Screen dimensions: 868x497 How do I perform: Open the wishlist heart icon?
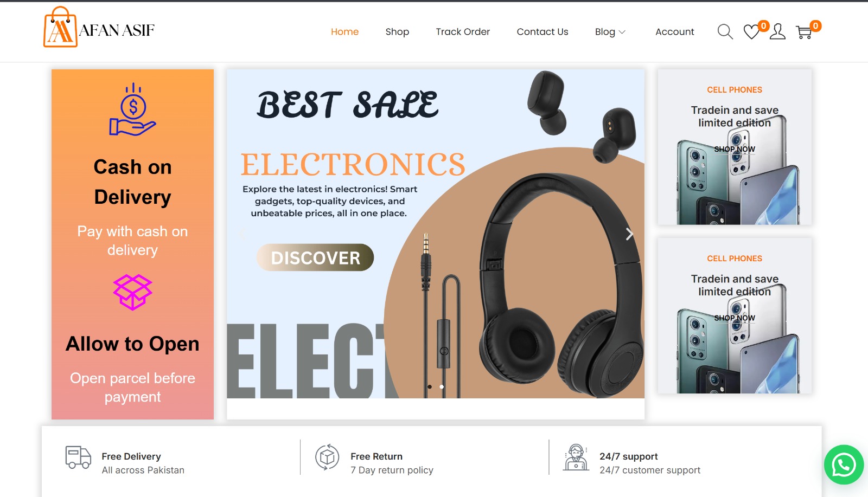[751, 32]
